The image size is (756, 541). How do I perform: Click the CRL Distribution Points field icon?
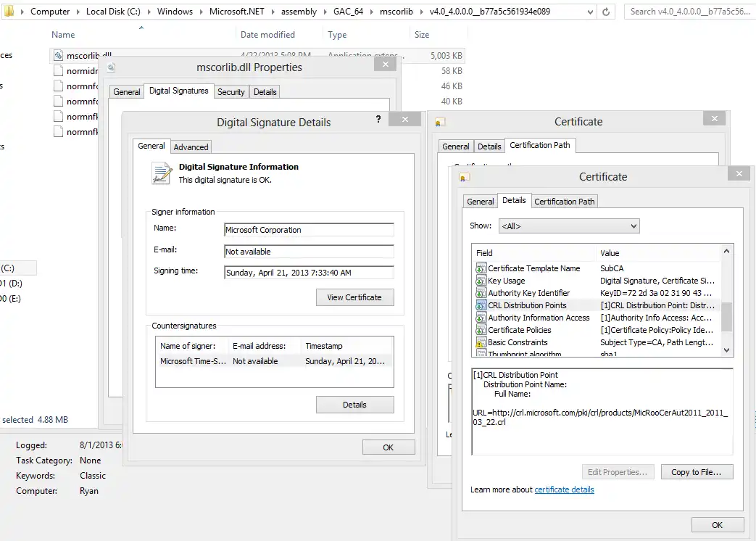point(481,305)
